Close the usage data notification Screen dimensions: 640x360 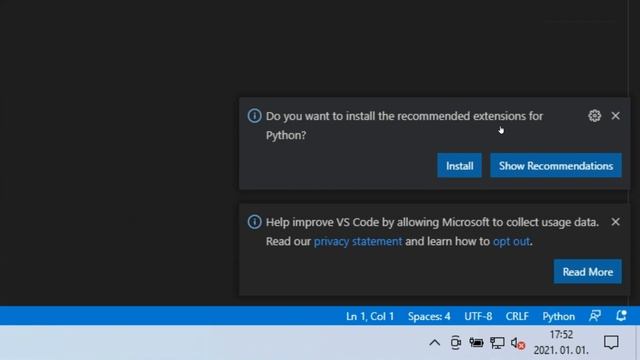pyautogui.click(x=616, y=222)
